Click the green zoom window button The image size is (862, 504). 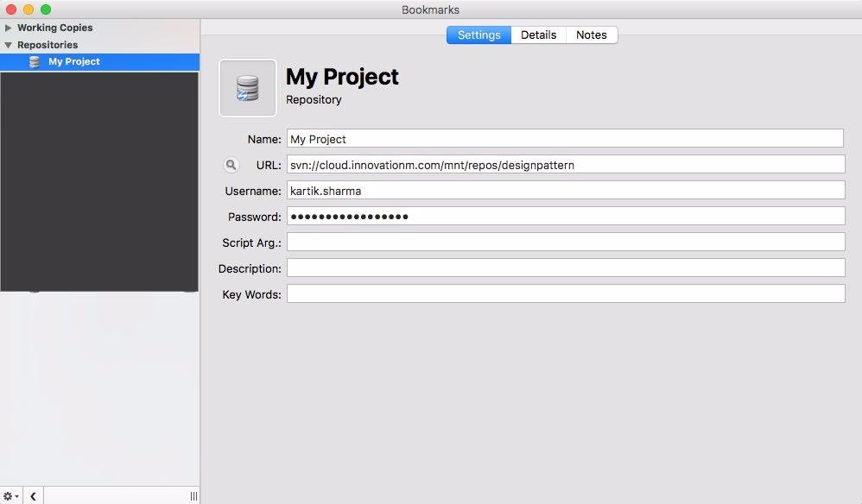(x=46, y=9)
